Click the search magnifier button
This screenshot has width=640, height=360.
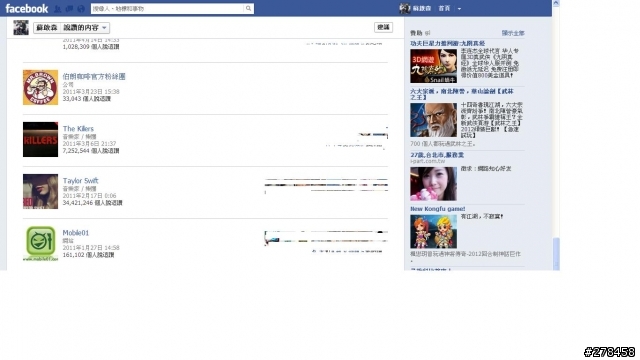[248, 9]
